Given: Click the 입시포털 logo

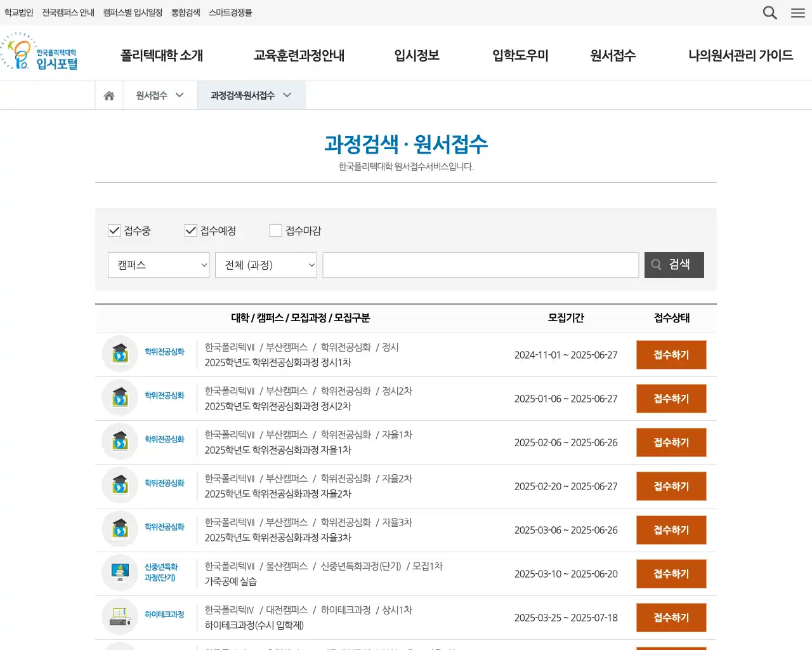Looking at the screenshot, I should tap(39, 52).
